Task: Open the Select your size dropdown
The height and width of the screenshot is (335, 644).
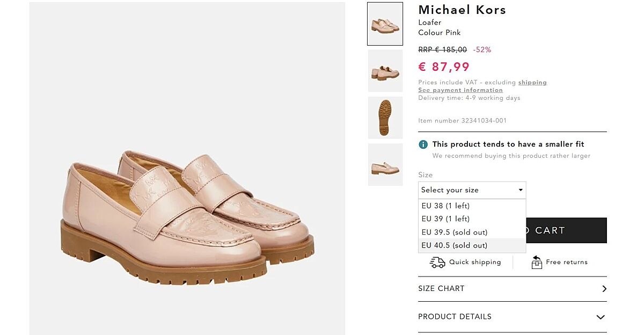Action: [472, 190]
